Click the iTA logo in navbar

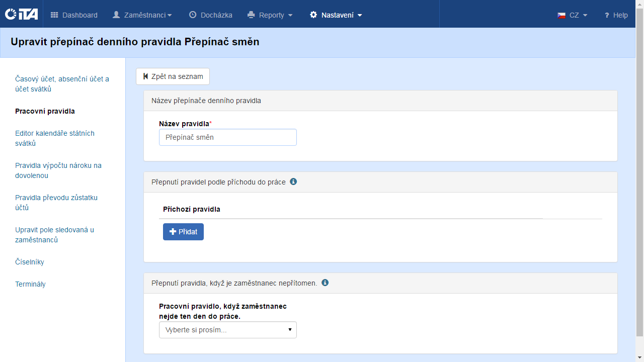tap(21, 15)
